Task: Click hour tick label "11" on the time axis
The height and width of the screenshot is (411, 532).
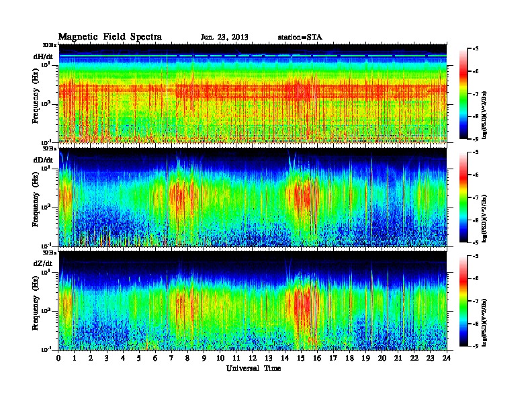Action: (x=236, y=358)
